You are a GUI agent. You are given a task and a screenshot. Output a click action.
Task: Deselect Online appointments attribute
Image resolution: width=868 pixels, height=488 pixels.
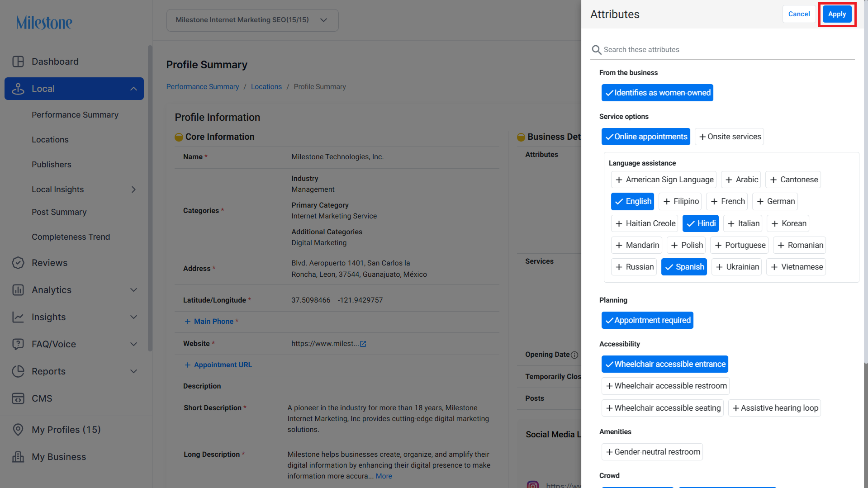coord(645,137)
